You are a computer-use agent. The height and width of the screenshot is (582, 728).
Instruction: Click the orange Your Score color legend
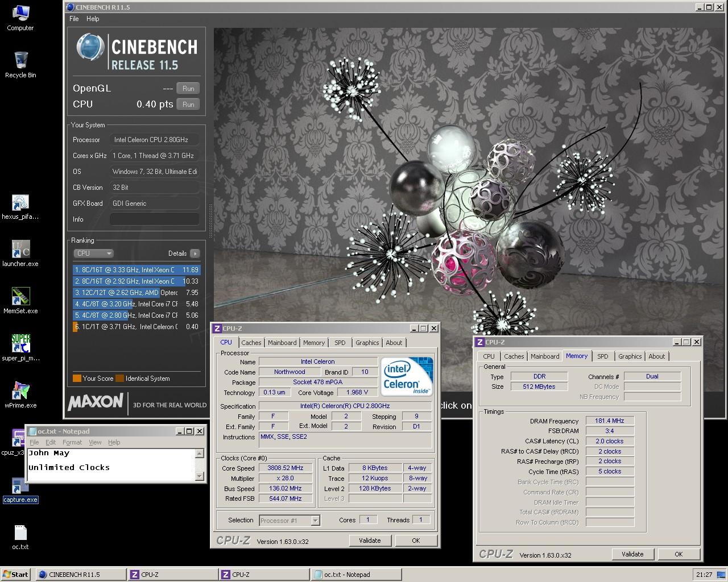coord(77,379)
